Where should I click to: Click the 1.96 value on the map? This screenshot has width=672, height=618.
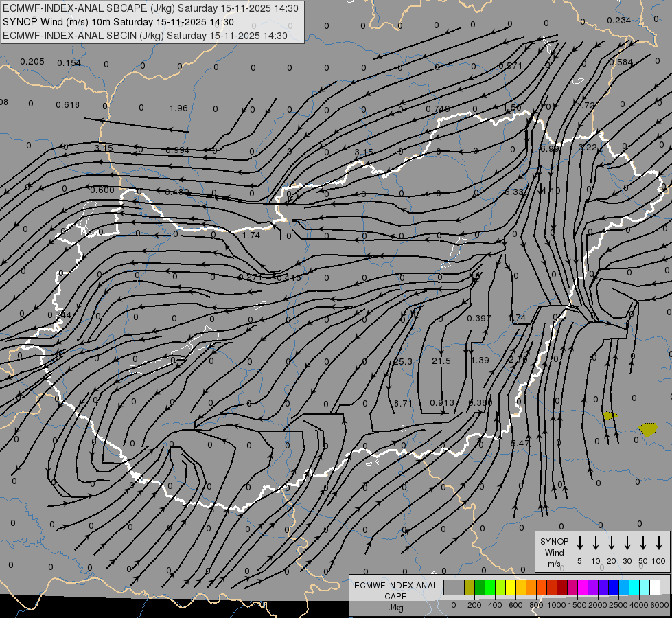[178, 108]
